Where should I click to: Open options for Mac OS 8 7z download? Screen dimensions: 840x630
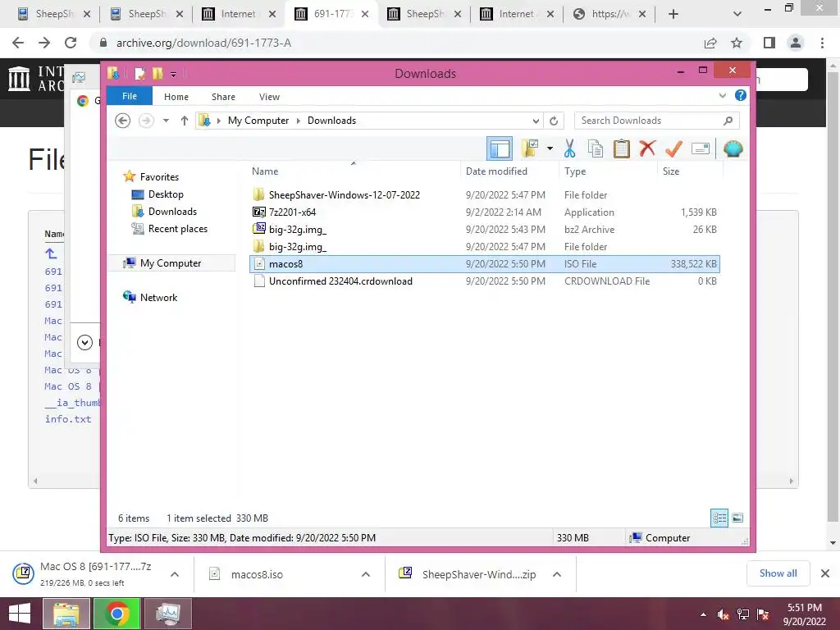(x=175, y=574)
